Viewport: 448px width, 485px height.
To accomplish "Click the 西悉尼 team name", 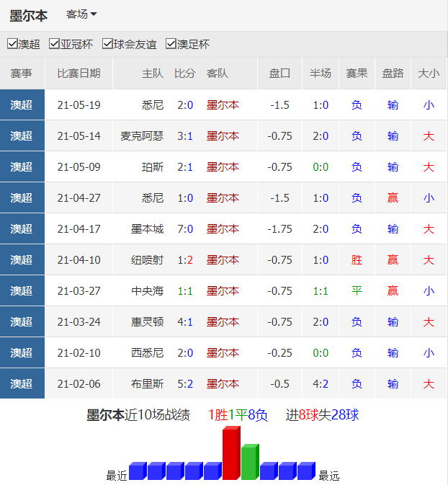I will [147, 353].
